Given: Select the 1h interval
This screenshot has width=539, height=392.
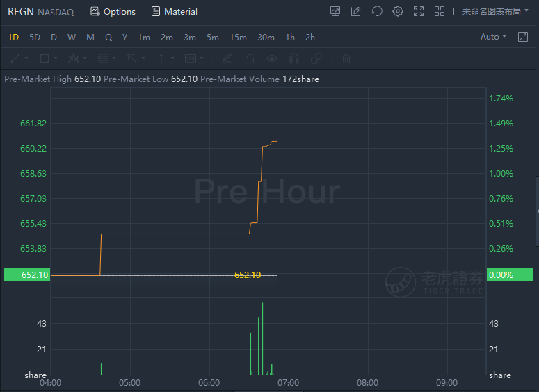Looking at the screenshot, I should pos(290,37).
